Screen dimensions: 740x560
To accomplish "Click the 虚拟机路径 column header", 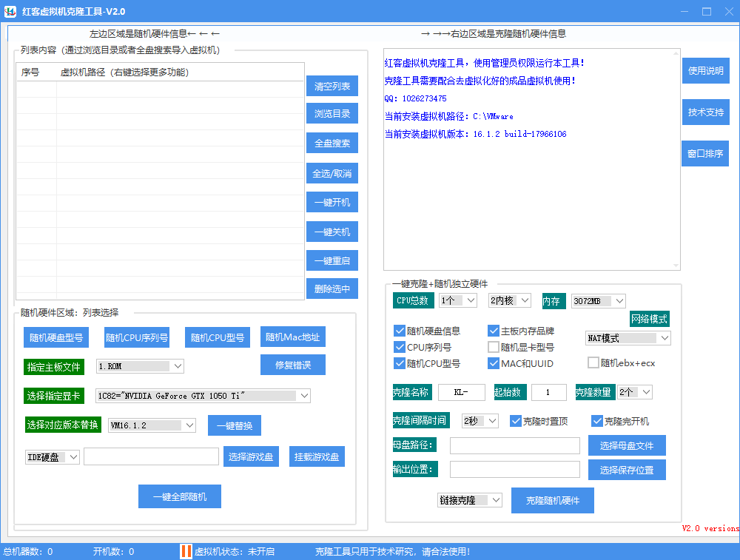I will [124, 72].
